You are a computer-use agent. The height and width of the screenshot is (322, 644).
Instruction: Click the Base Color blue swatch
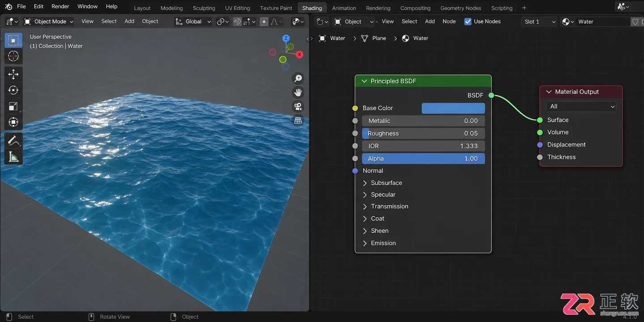point(453,108)
